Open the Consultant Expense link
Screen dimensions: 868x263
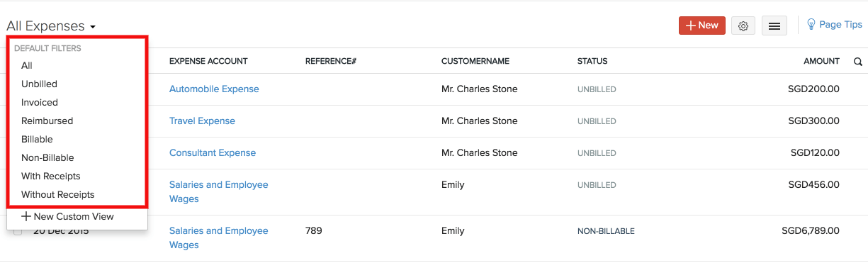point(213,152)
